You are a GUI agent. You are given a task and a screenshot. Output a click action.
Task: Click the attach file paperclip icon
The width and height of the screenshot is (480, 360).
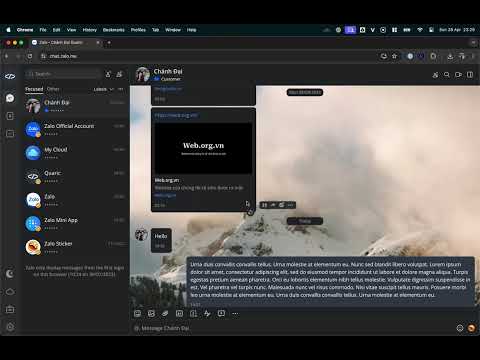(x=165, y=313)
